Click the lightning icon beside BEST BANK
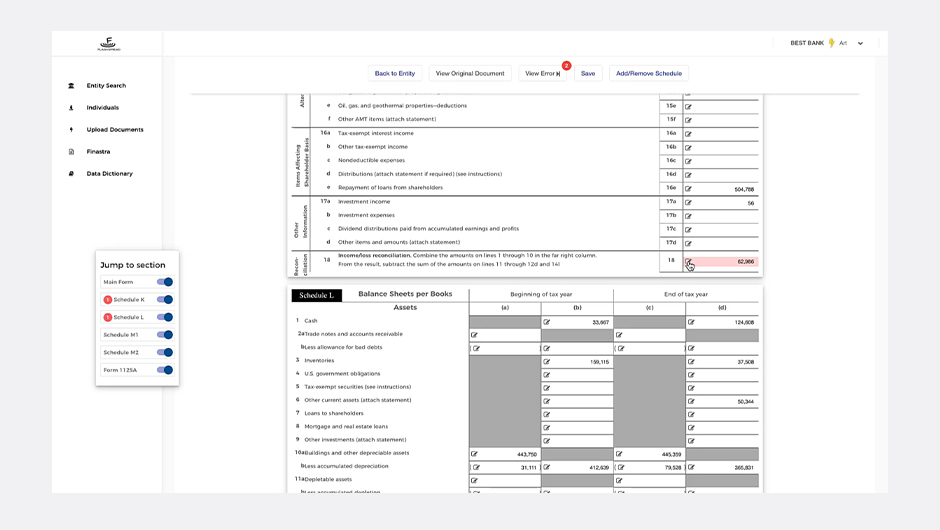The image size is (940, 530). coord(831,43)
